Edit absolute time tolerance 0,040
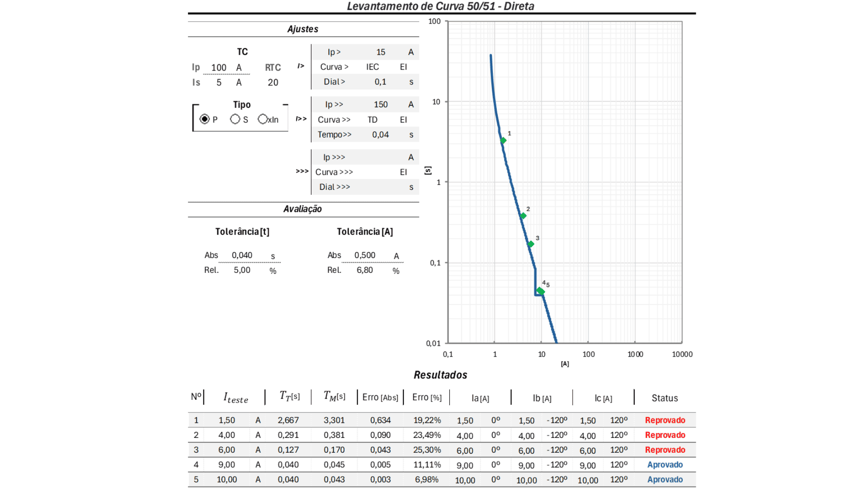 (242, 255)
